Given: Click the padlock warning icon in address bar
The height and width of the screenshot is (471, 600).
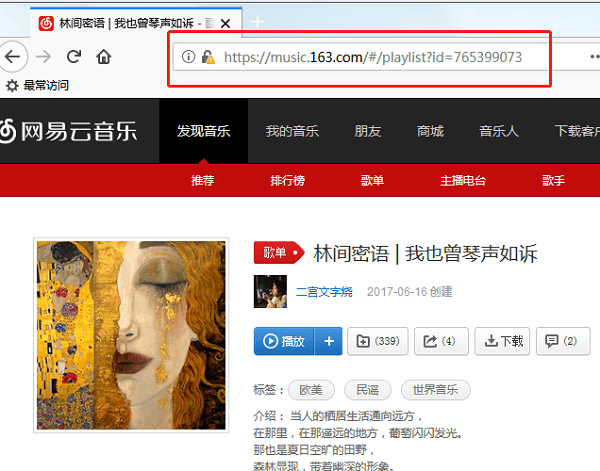Looking at the screenshot, I should coord(208,57).
